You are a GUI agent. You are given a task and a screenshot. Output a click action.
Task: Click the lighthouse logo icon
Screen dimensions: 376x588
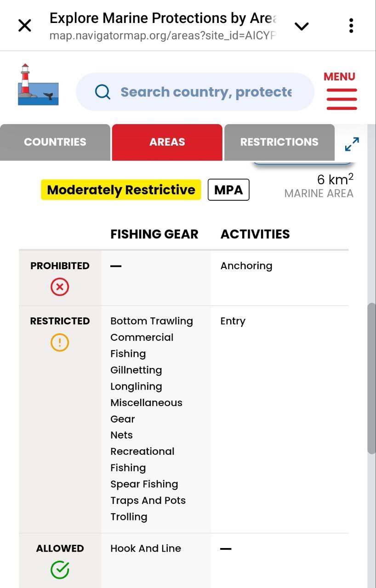[x=38, y=85]
